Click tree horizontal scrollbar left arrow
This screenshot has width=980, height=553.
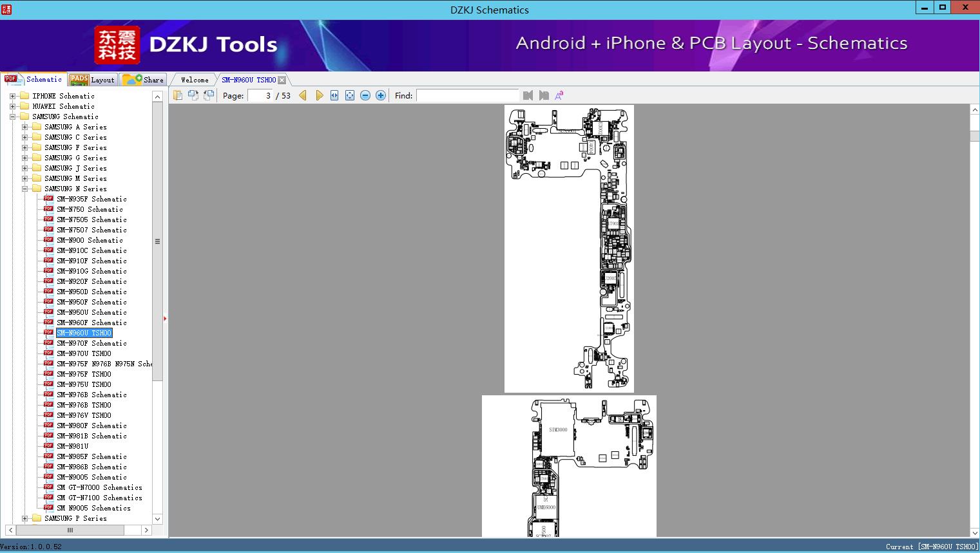coord(10,530)
